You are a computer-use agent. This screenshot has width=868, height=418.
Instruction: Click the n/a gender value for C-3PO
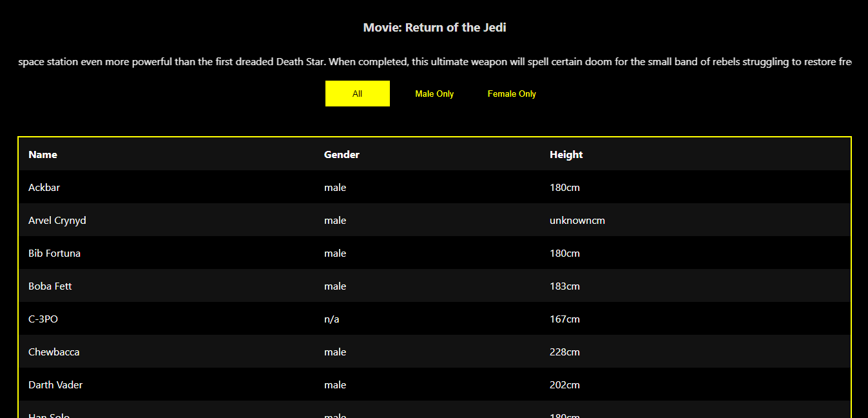pyautogui.click(x=331, y=319)
